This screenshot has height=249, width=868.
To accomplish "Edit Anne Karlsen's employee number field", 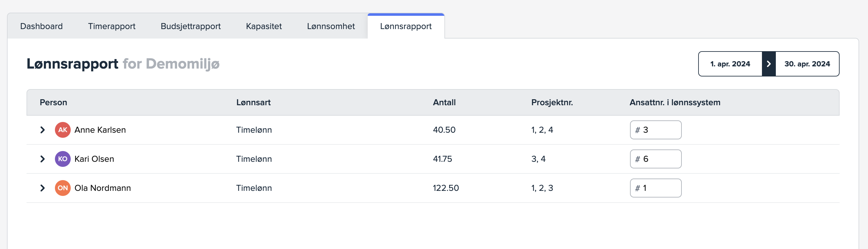I will click(659, 130).
